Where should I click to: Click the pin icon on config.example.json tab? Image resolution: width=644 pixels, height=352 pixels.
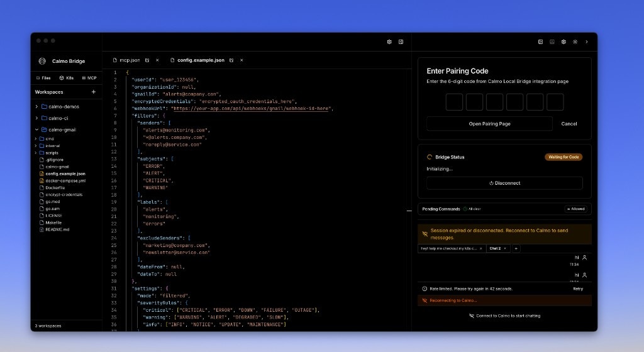[231, 60]
